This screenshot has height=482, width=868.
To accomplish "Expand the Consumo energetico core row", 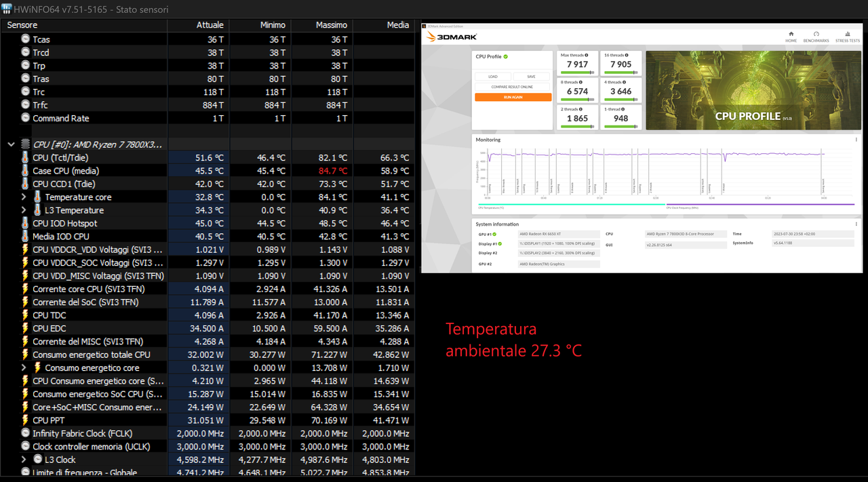I will point(24,367).
